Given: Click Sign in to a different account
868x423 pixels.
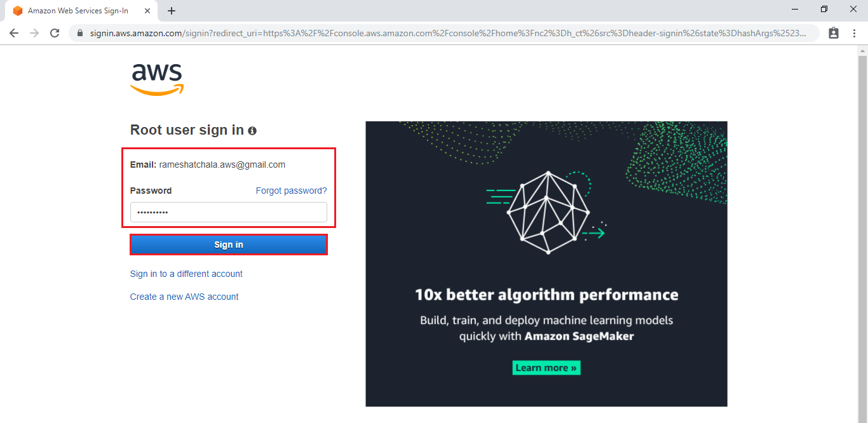Looking at the screenshot, I should (186, 273).
